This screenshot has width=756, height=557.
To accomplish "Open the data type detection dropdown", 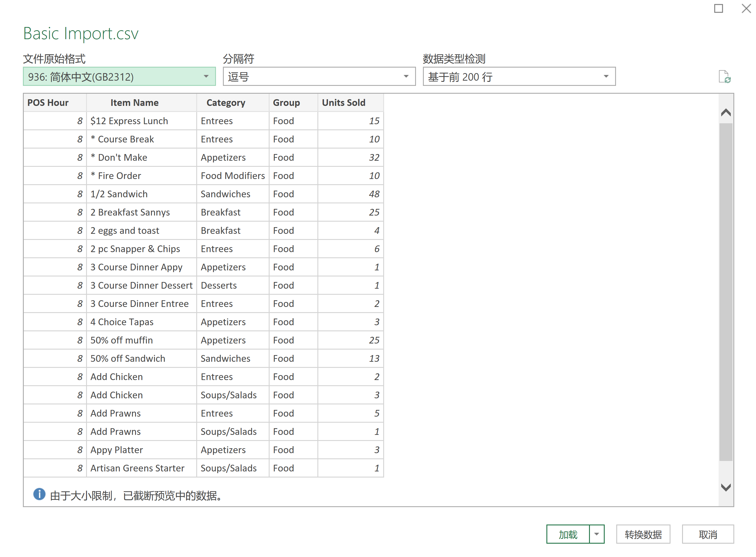I will tap(519, 77).
